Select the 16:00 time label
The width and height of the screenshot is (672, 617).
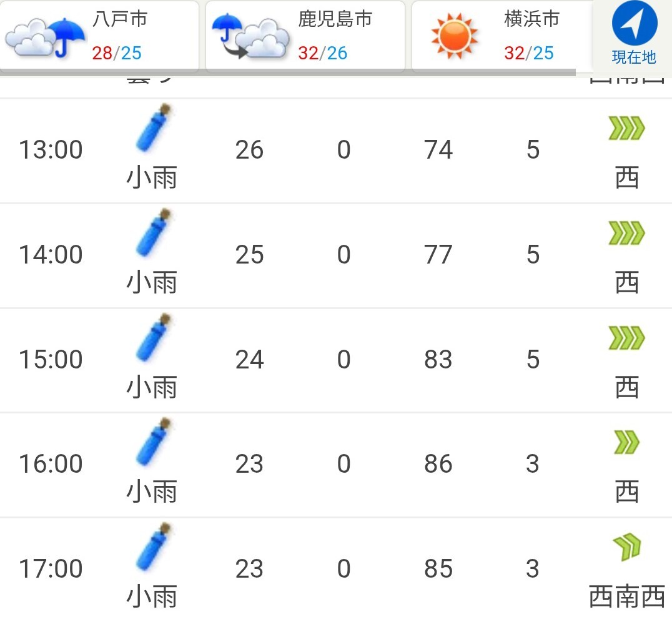click(51, 464)
